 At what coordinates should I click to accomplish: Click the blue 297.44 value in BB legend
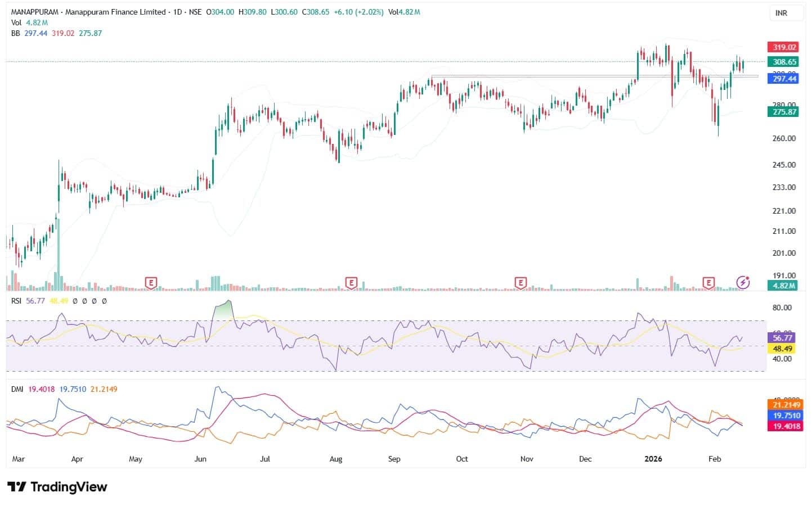pos(36,33)
